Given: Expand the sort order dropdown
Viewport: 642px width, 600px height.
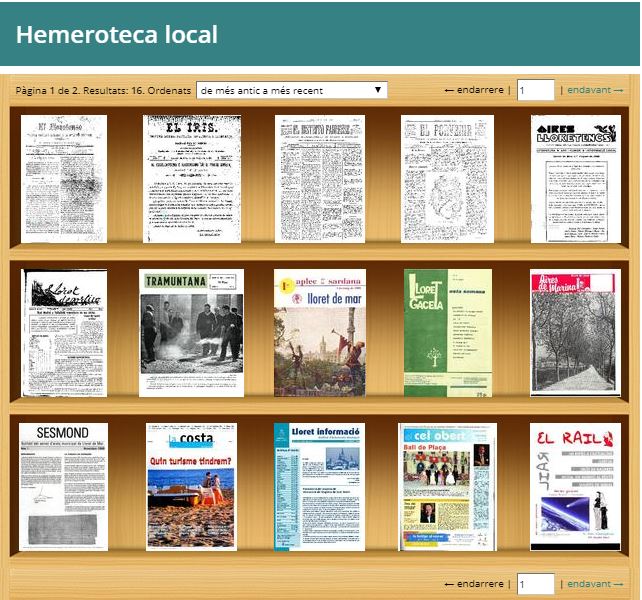Looking at the screenshot, I should [x=291, y=90].
